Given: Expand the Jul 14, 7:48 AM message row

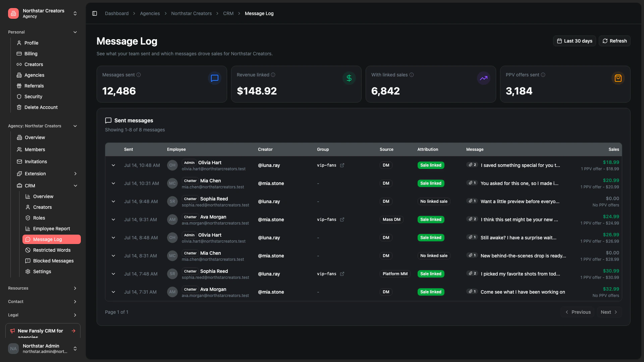Looking at the screenshot, I should (x=113, y=274).
